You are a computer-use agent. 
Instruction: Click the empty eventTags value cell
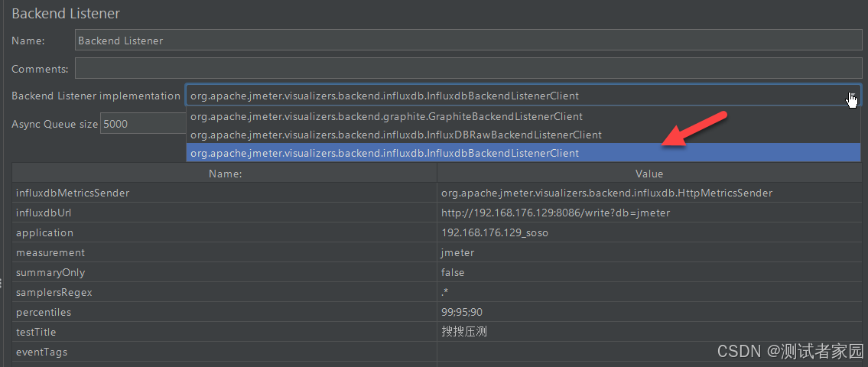click(649, 352)
